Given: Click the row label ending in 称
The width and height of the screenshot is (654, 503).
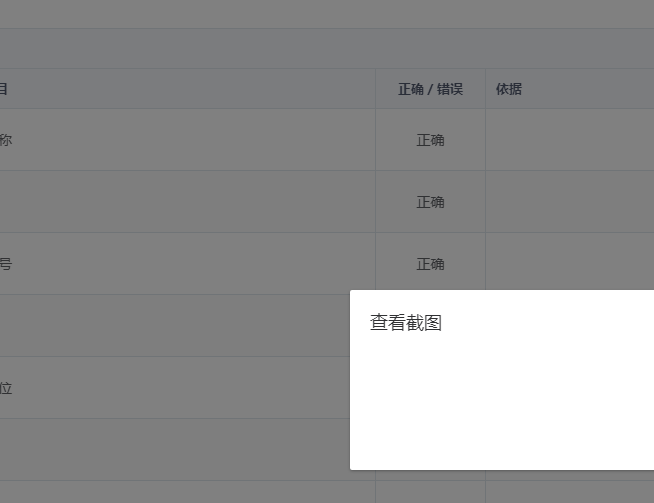Looking at the screenshot, I should [6, 140].
